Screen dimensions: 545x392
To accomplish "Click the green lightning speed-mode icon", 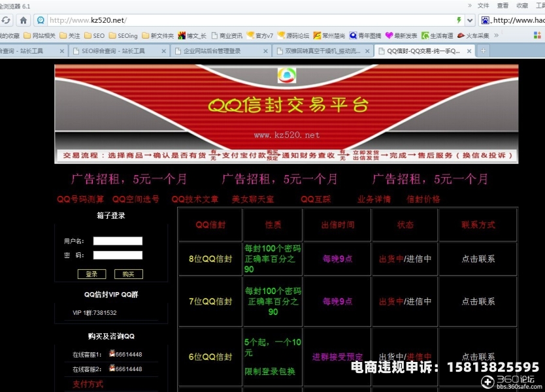I will pyautogui.click(x=459, y=20).
